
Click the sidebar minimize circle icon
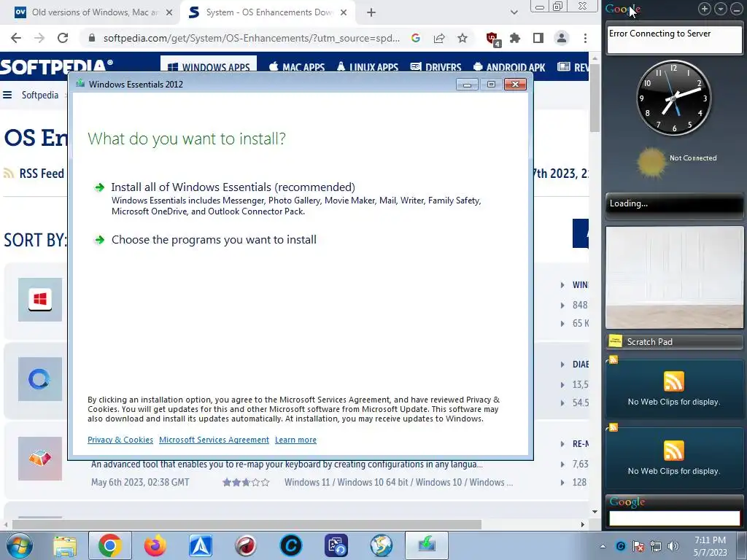click(x=736, y=9)
